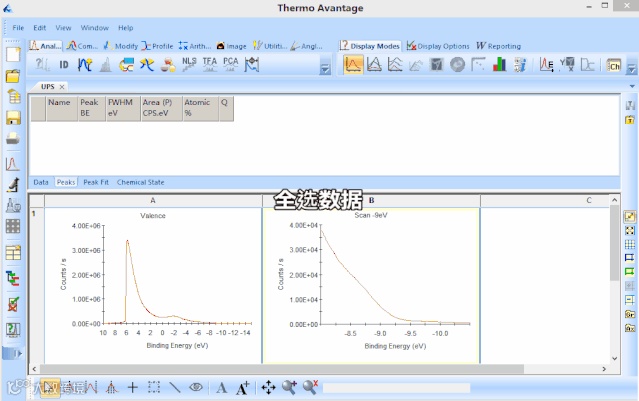Select the Peaks tab
Screen dimensions: 639x401
pyautogui.click(x=66, y=182)
